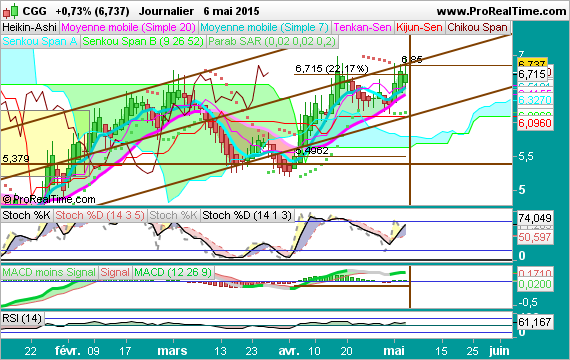This screenshot has height=360, width=570.
Task: Select the Heikin-Ashi indicator label
Action: [x=29, y=27]
